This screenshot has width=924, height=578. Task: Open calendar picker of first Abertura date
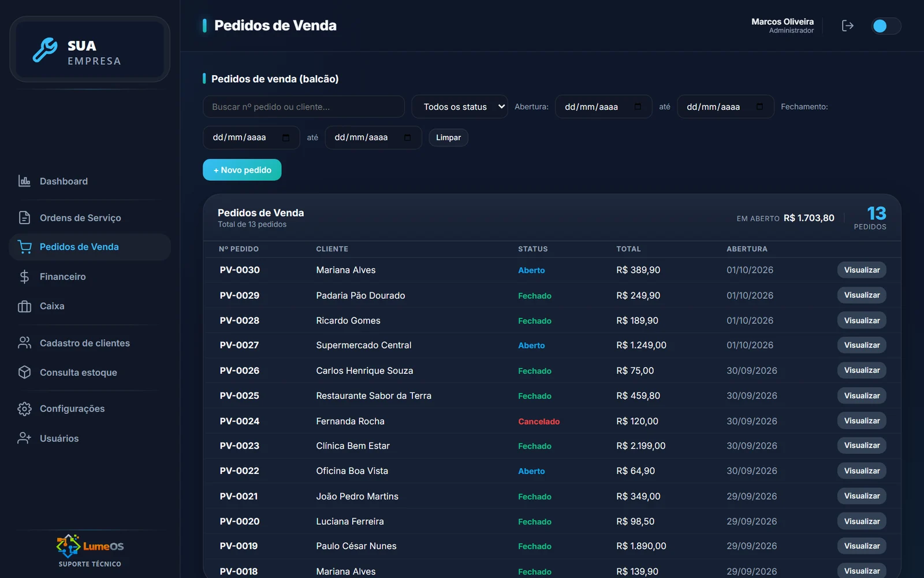638,106
